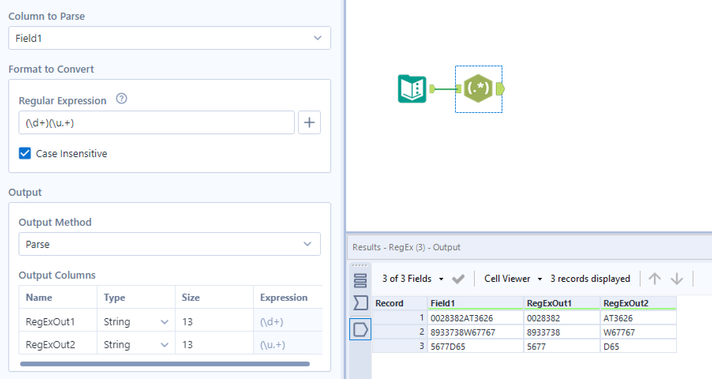Select record row number 3
The image size is (712, 379).
click(400, 346)
